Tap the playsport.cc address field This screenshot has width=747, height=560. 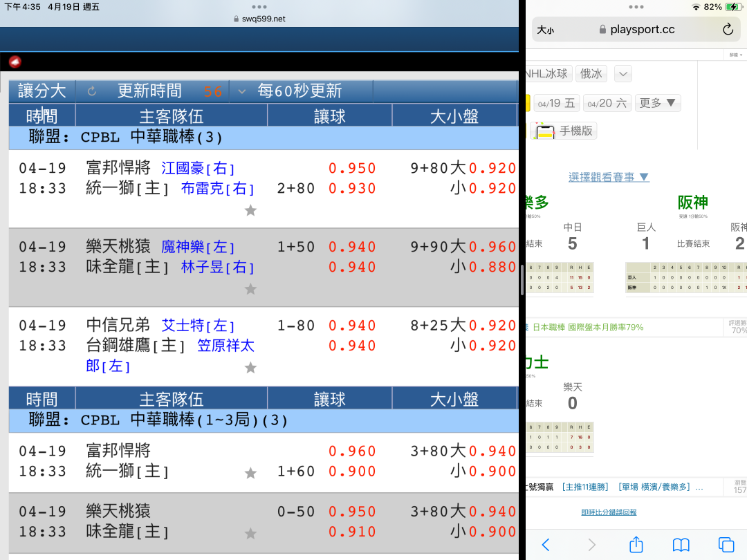(636, 30)
